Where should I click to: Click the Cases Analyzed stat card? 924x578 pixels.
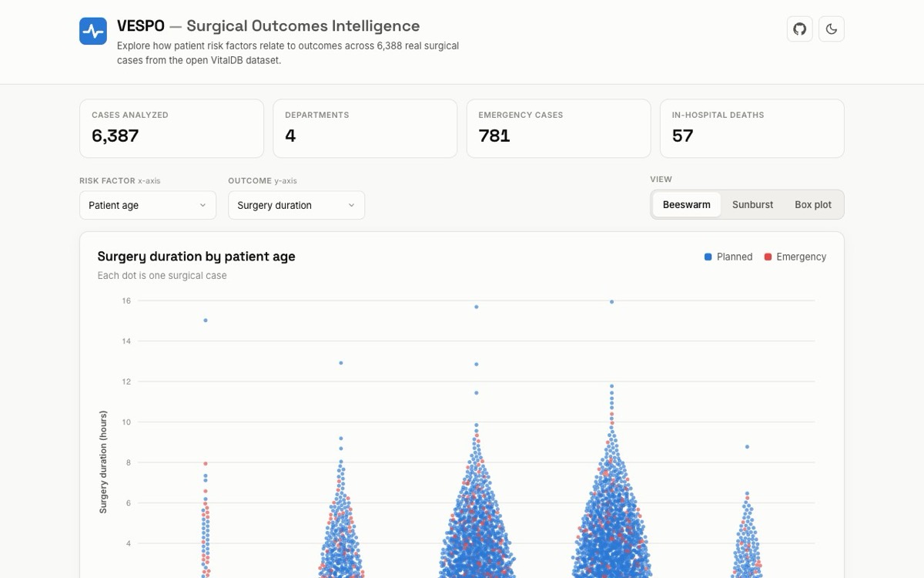172,129
